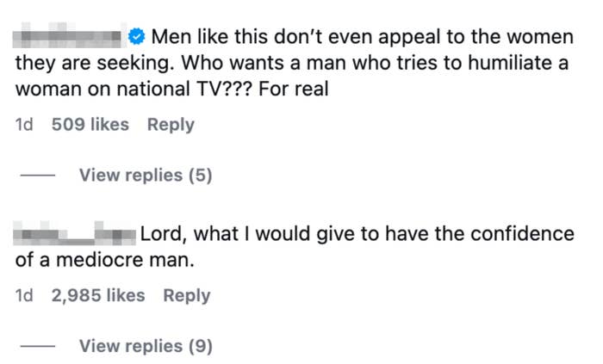The width and height of the screenshot is (603, 364).
Task: Show who gave the 509 likes
Action: point(90,125)
